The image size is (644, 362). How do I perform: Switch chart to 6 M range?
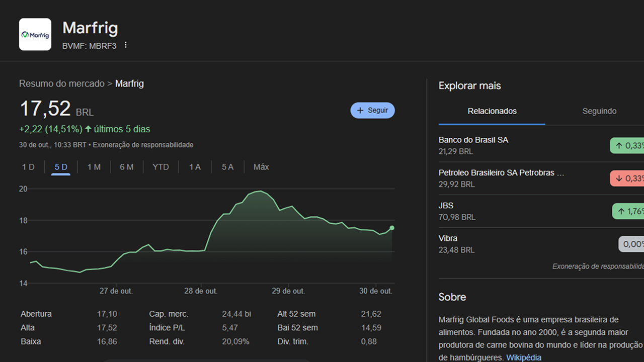pyautogui.click(x=127, y=167)
